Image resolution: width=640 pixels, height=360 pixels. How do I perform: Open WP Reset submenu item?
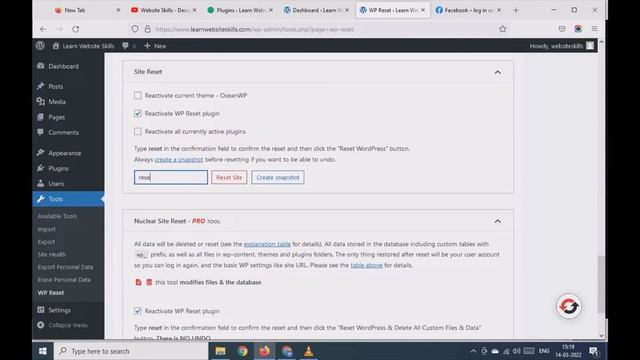click(51, 293)
